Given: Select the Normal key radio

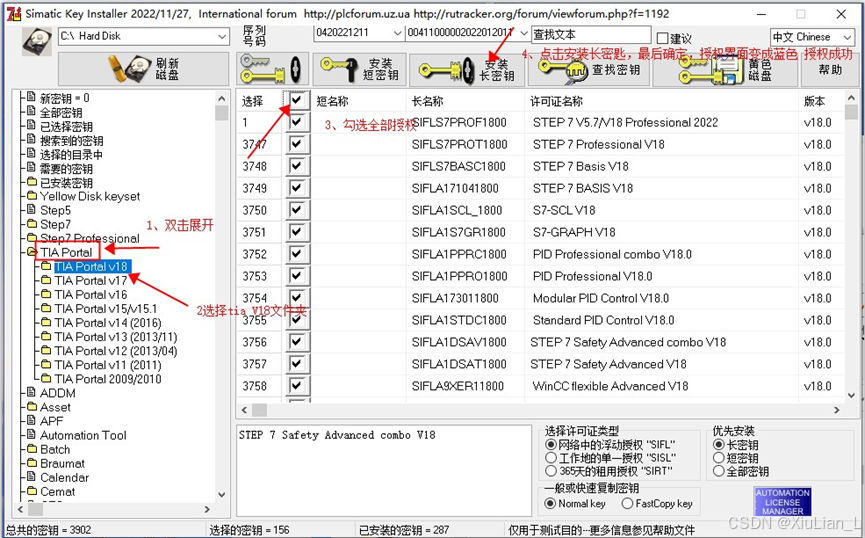Looking at the screenshot, I should [x=550, y=503].
